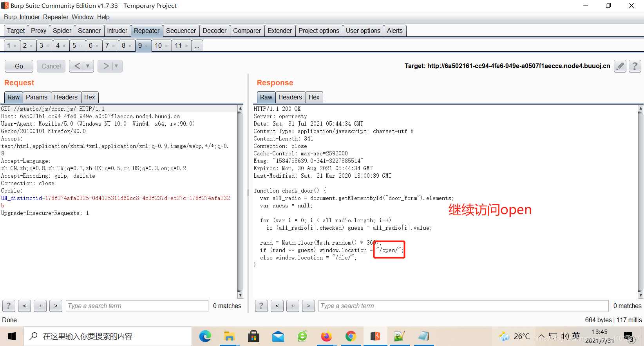Switch request view to Headers tab
Viewport: 644px width, 346px height.
pyautogui.click(x=66, y=97)
